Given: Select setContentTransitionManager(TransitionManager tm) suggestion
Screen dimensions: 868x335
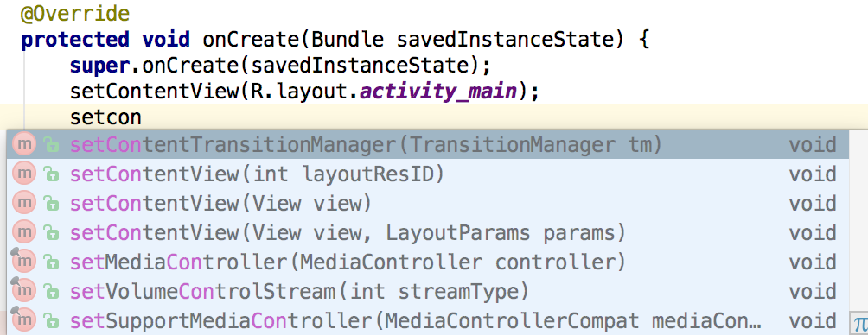Looking at the screenshot, I should tap(427, 145).
